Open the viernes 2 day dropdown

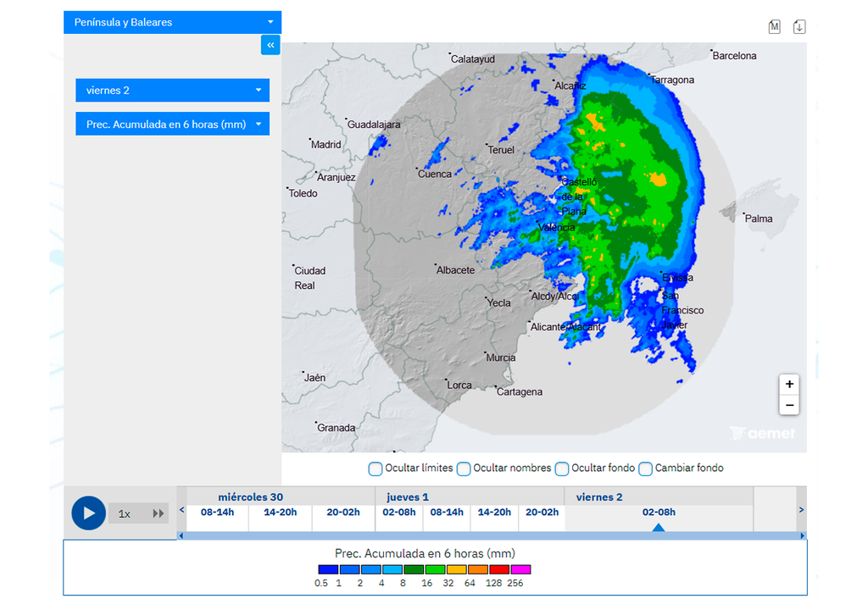point(172,90)
